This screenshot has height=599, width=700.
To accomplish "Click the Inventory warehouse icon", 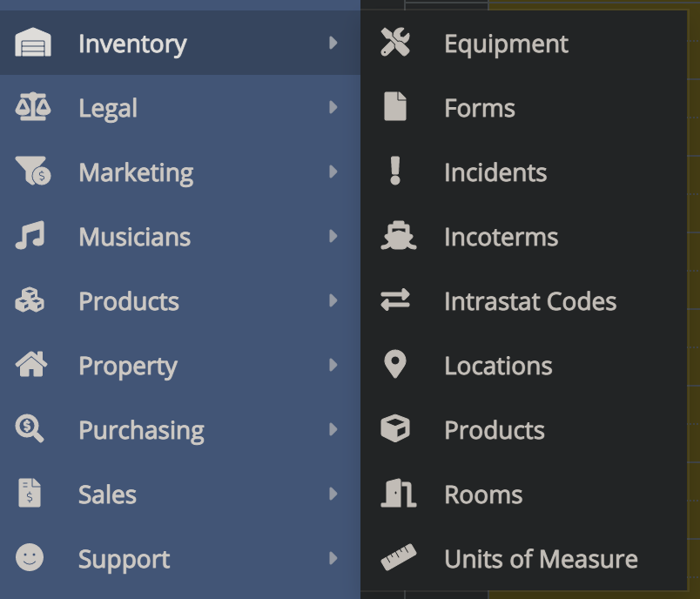I will [x=33, y=44].
